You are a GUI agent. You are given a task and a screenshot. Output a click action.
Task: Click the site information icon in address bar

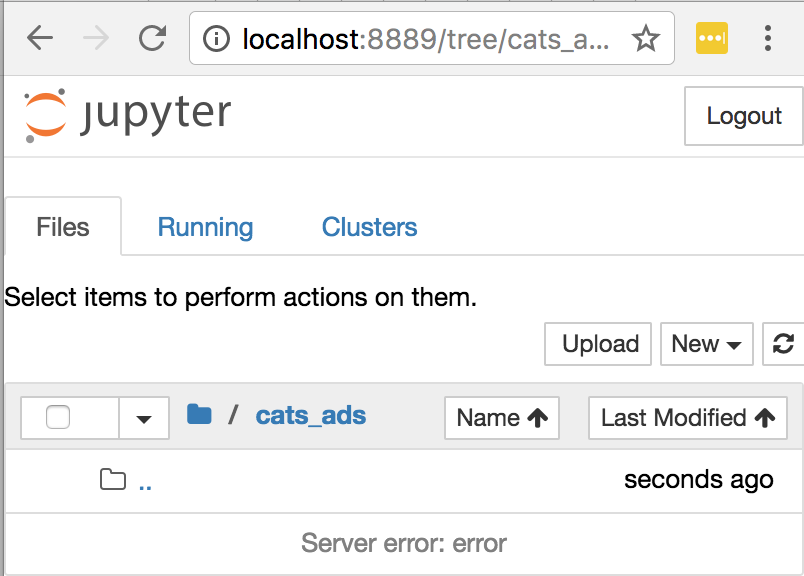click(x=217, y=38)
